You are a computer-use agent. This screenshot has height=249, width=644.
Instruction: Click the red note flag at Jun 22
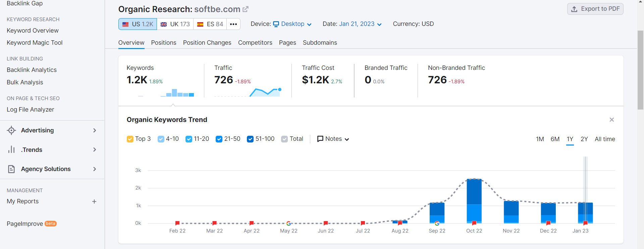coord(326,223)
